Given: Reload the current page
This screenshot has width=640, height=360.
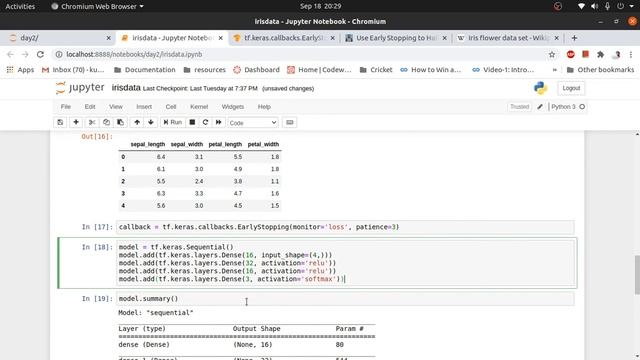Looking at the screenshot, I should click(x=40, y=54).
